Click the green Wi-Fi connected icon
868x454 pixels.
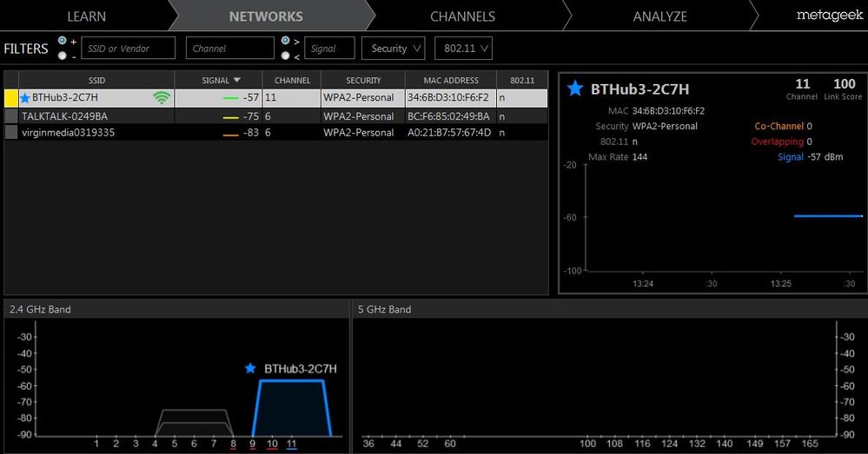coord(162,98)
